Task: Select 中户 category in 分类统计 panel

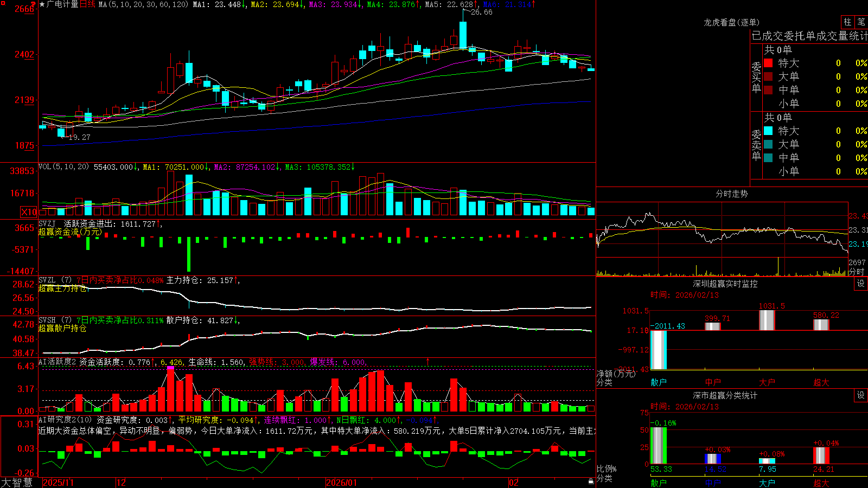Action: [713, 483]
